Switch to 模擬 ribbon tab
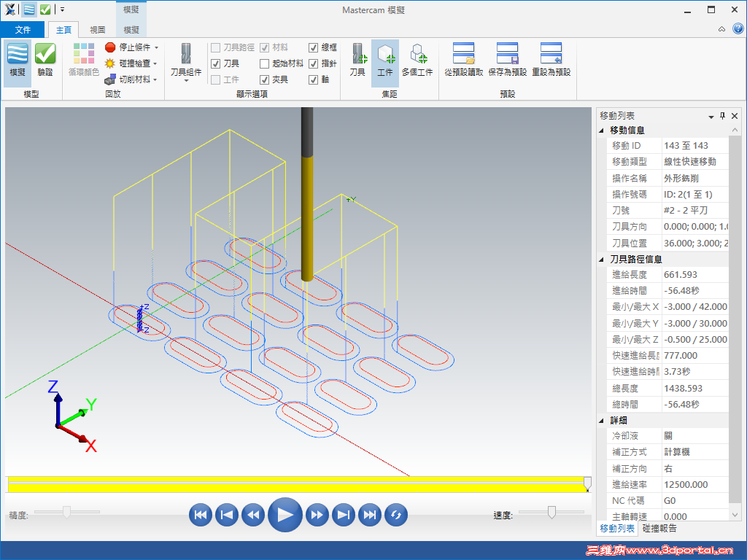 pyautogui.click(x=131, y=29)
